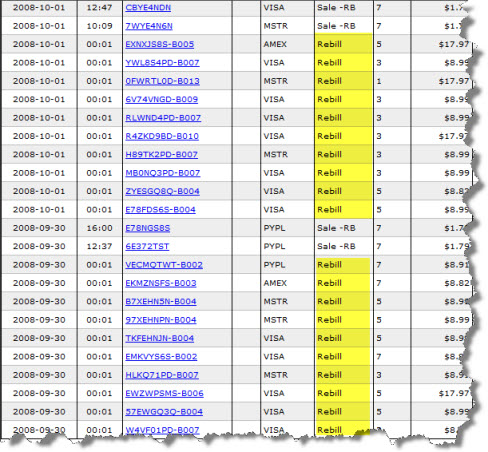The image size is (488, 452).
Task: Open transaction H89TK2PD-B007
Action: (x=161, y=154)
